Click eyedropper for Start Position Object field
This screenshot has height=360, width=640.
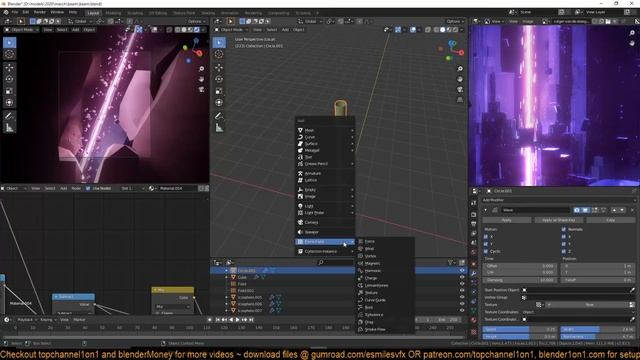pyautogui.click(x=632, y=290)
